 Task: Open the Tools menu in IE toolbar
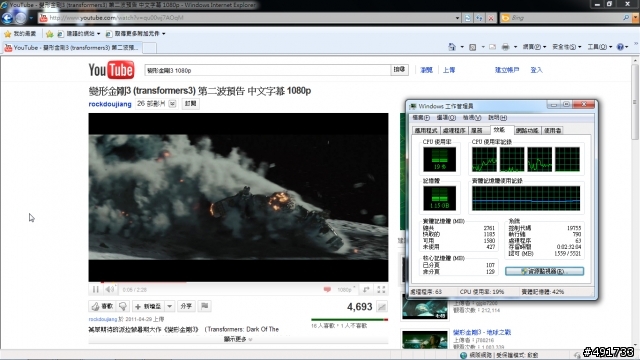599,47
